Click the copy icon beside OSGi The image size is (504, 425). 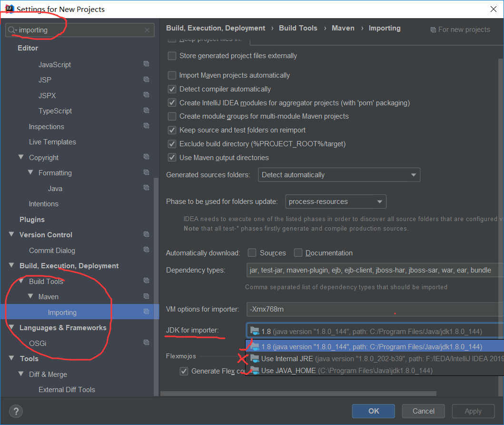click(146, 342)
